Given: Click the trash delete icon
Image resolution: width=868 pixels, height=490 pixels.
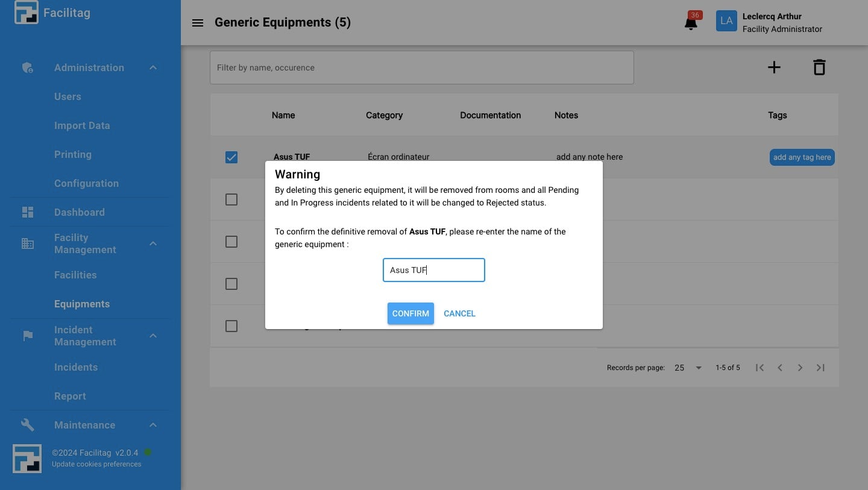Looking at the screenshot, I should pos(819,67).
